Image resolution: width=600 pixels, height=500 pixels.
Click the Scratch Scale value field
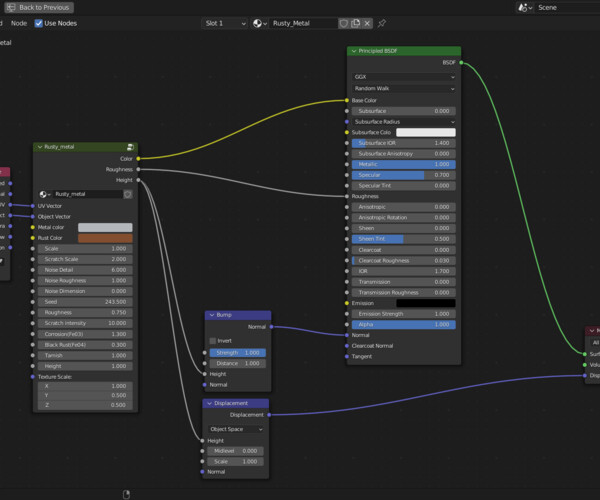point(85,259)
